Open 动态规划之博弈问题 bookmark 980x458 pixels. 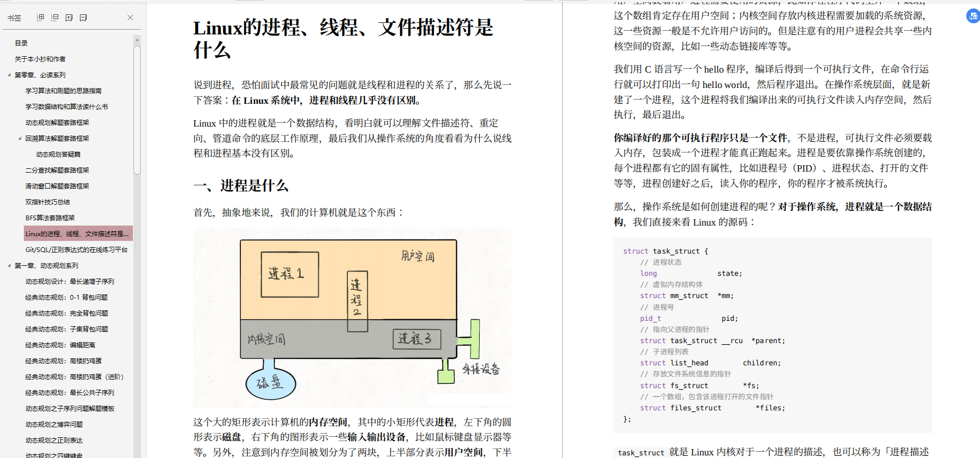(54, 424)
